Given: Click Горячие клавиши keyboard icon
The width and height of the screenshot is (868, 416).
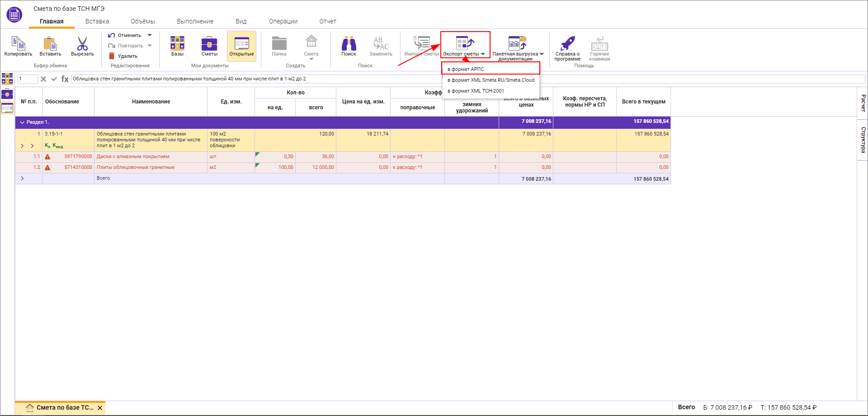Looking at the screenshot, I should (599, 44).
